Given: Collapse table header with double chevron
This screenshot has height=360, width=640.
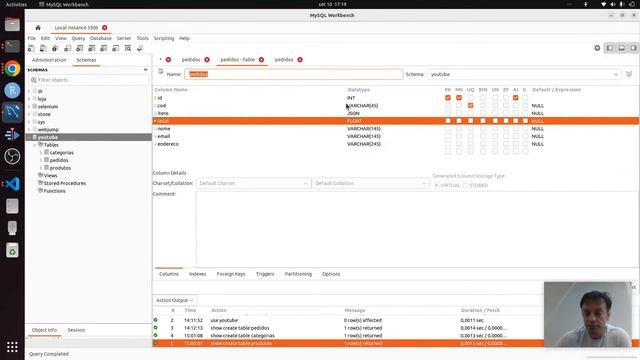Looking at the screenshot, I should pyautogui.click(x=629, y=74).
